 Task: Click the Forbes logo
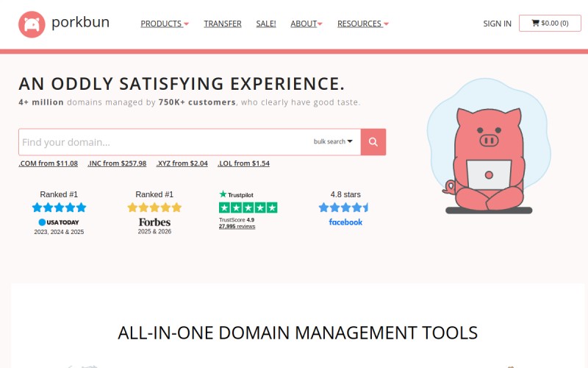(154, 222)
